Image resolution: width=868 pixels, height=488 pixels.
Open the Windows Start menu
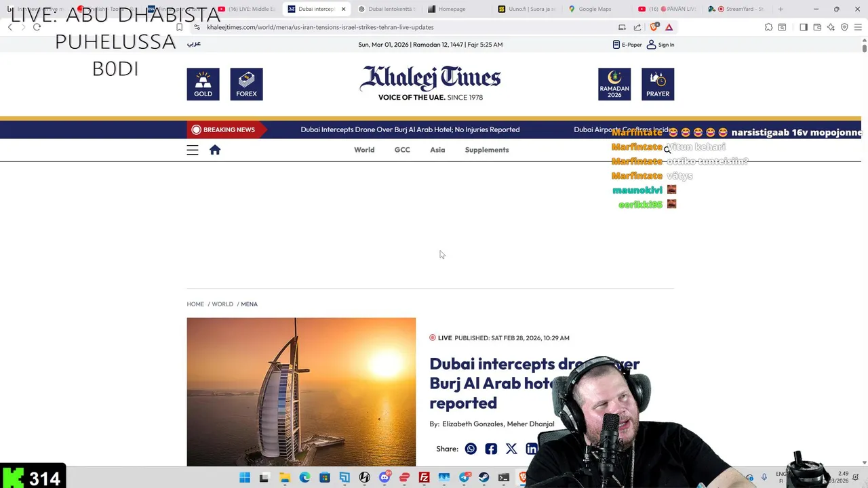pyautogui.click(x=245, y=478)
